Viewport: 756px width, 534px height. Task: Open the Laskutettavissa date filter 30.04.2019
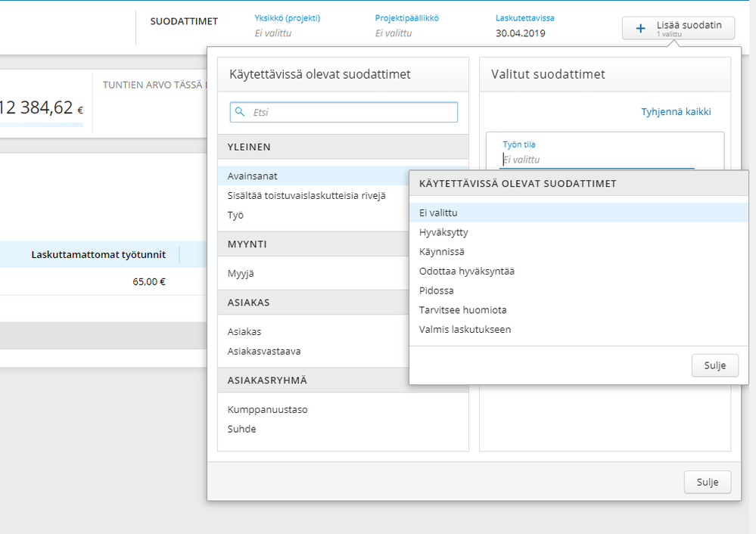pos(524,26)
